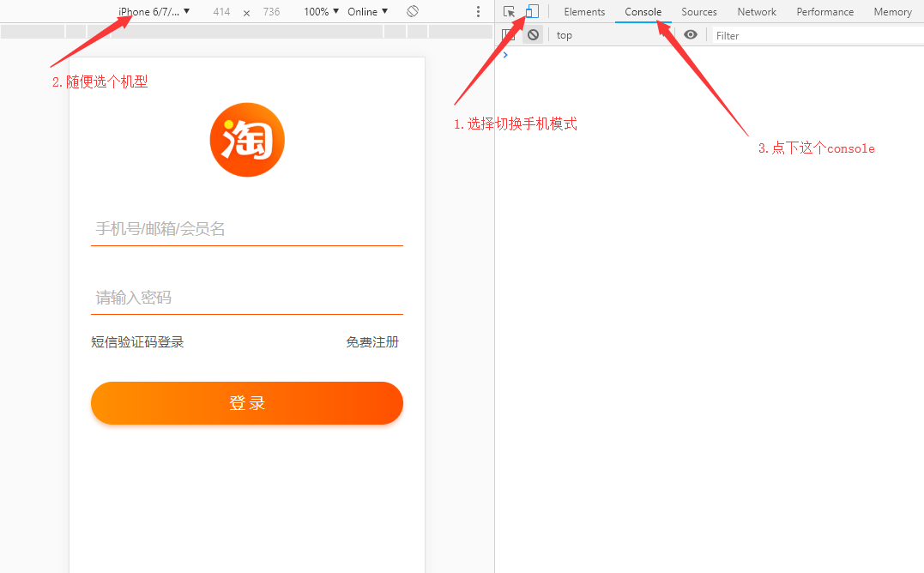
Task: Open the iPhone 6/7 device dropdown
Action: point(154,11)
